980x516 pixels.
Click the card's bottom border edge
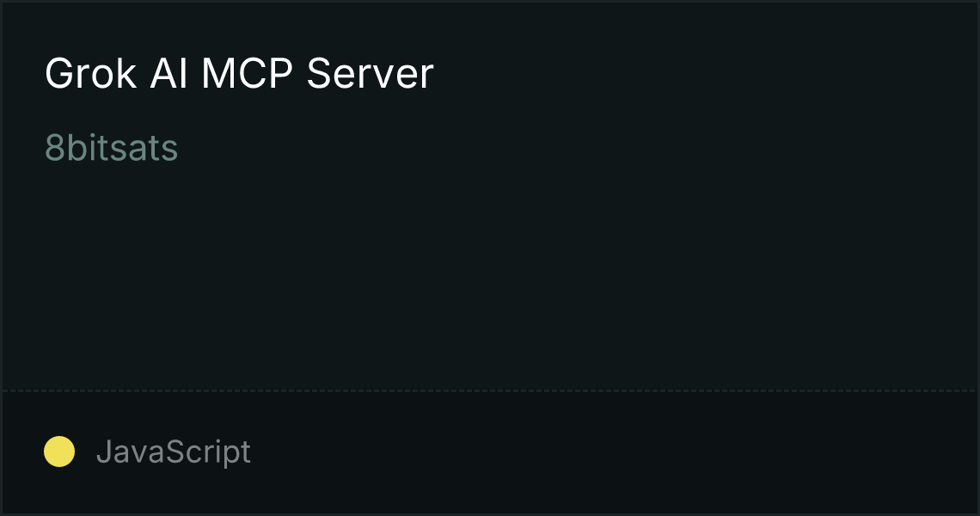(x=490, y=514)
